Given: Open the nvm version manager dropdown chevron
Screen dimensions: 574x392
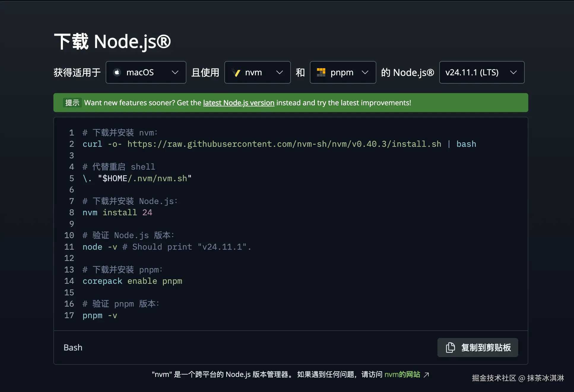Looking at the screenshot, I should coord(279,72).
